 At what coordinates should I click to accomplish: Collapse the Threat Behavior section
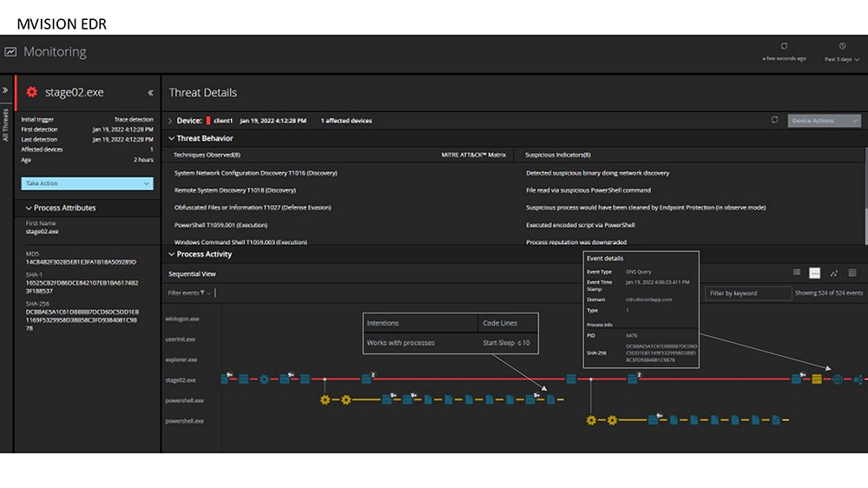pyautogui.click(x=171, y=138)
